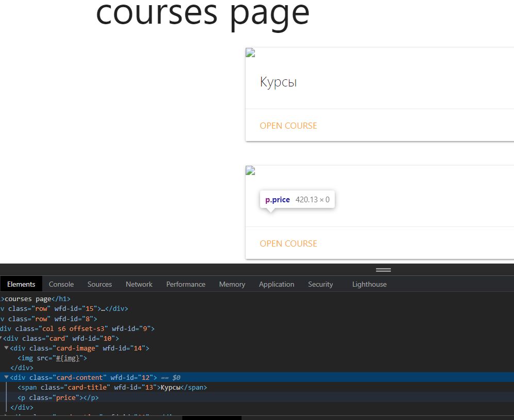Grab the DevTools panel resize handle
Viewport: 514px width, 420px height.
tap(383, 270)
